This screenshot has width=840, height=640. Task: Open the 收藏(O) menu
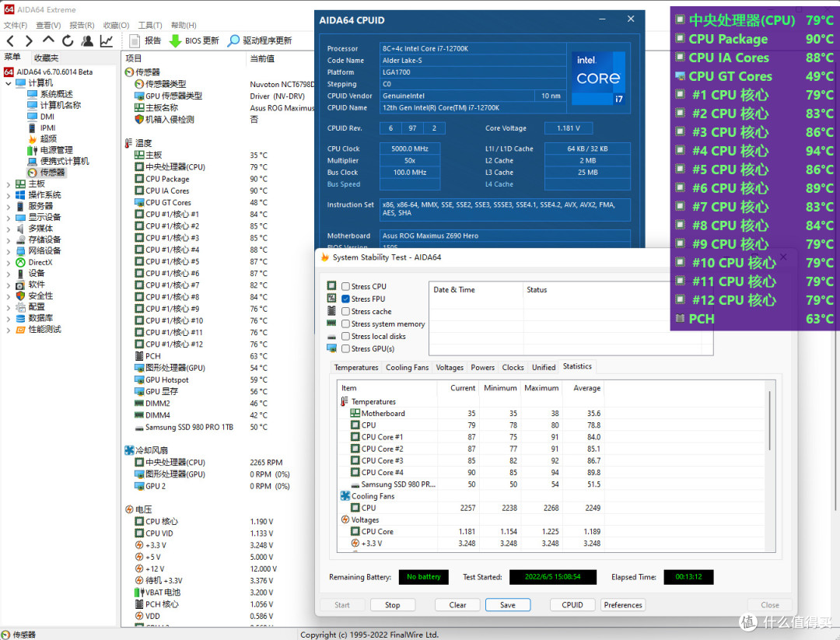point(116,25)
